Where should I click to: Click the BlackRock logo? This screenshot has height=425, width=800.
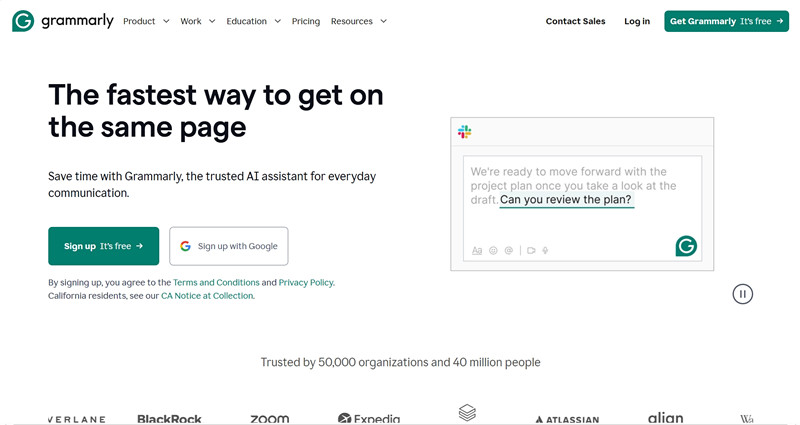pos(169,419)
